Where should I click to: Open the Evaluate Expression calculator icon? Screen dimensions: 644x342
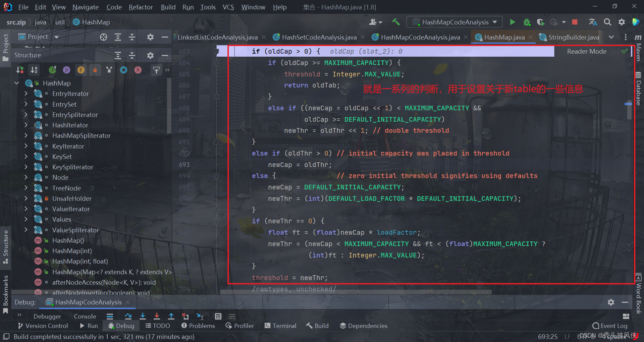[x=218, y=316]
